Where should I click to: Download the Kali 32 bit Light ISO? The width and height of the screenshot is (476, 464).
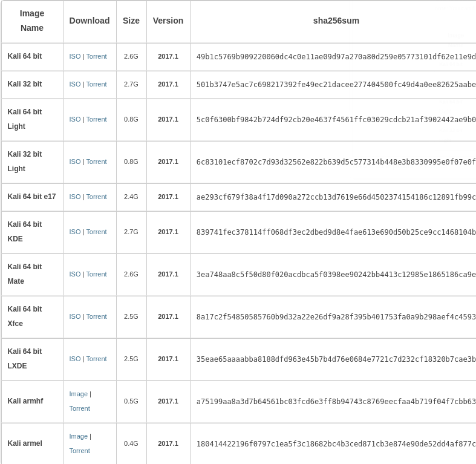tap(74, 162)
